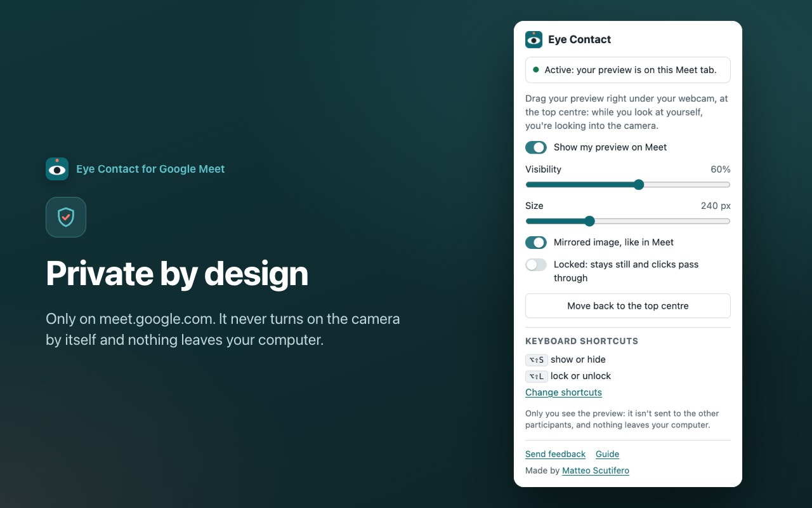812x508 pixels.
Task: Open the Change shortcuts link
Action: [x=563, y=392]
